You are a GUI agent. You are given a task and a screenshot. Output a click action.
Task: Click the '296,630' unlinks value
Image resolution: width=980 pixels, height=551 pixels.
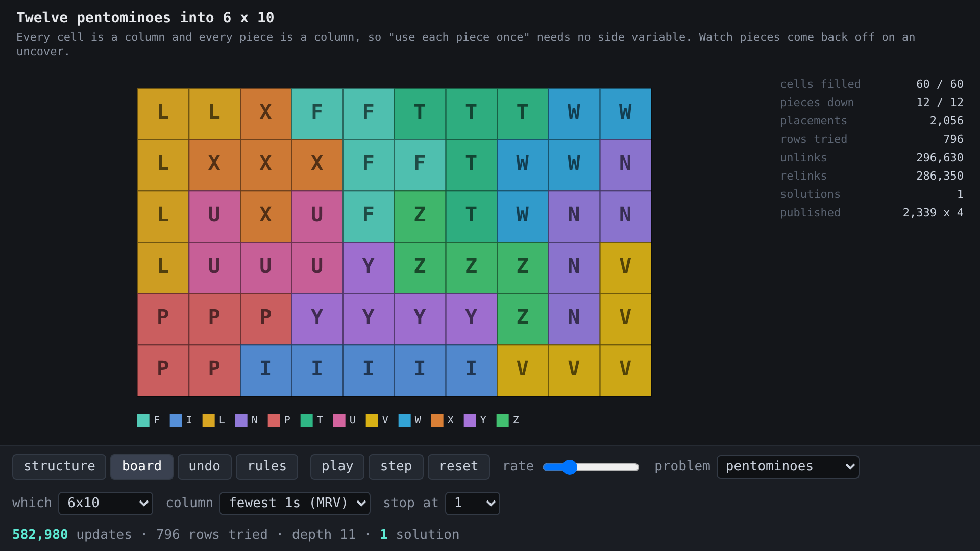click(940, 158)
